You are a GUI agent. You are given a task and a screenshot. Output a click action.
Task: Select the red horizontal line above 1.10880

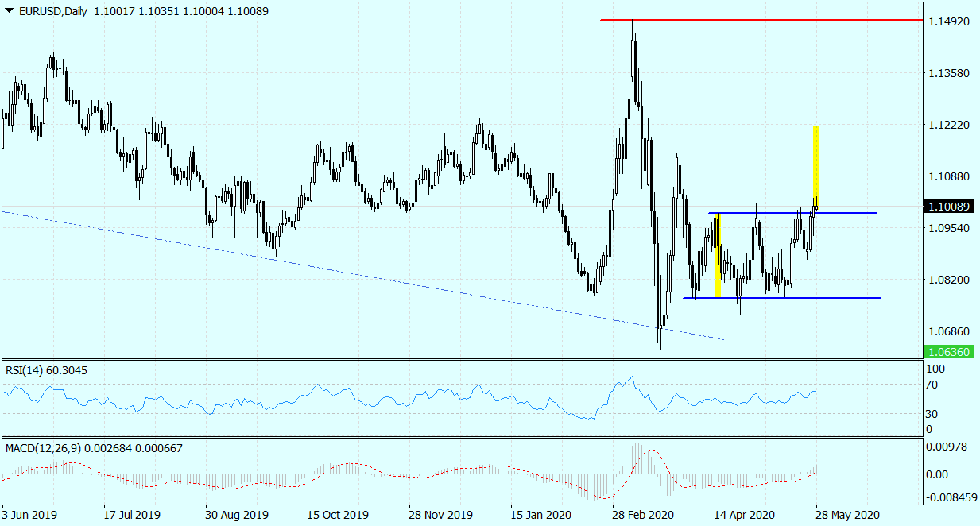click(795, 153)
